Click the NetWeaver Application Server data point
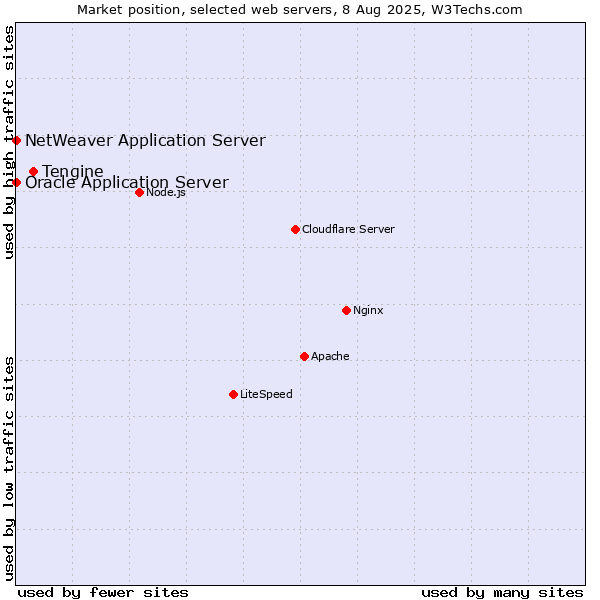Image resolution: width=600 pixels, height=600 pixels. pyautogui.click(x=16, y=140)
